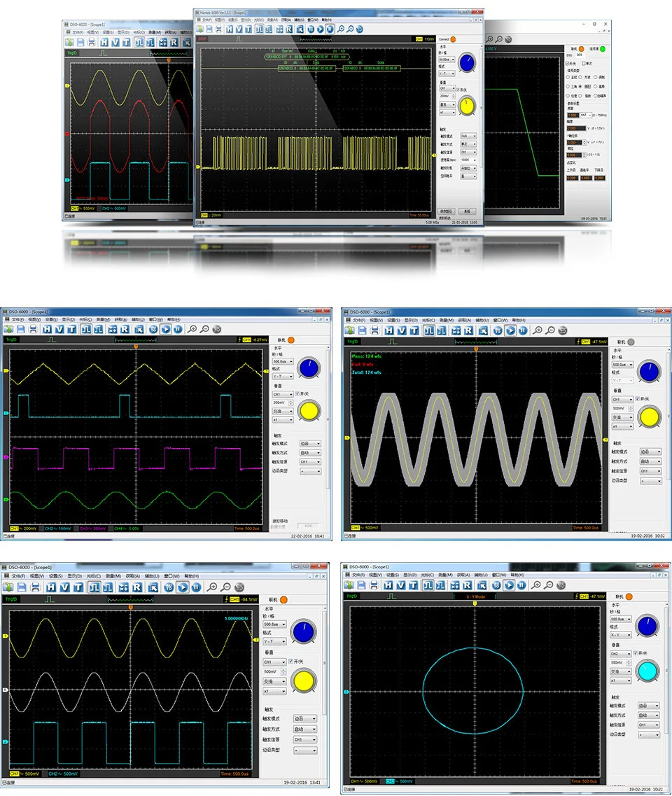This screenshot has height=796, width=672.
Task: Click 200mV voltage stepper arrow in four-channel window
Action: coord(290,403)
